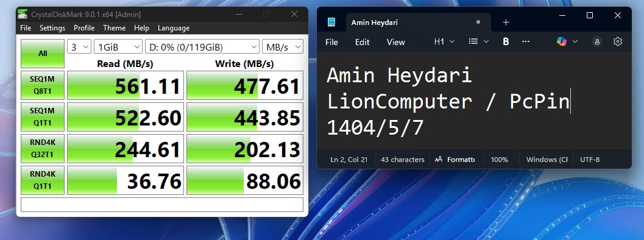Click the Copilot icon in Notepad
Image resolution: width=644 pixels, height=240 pixels.
[x=562, y=41]
